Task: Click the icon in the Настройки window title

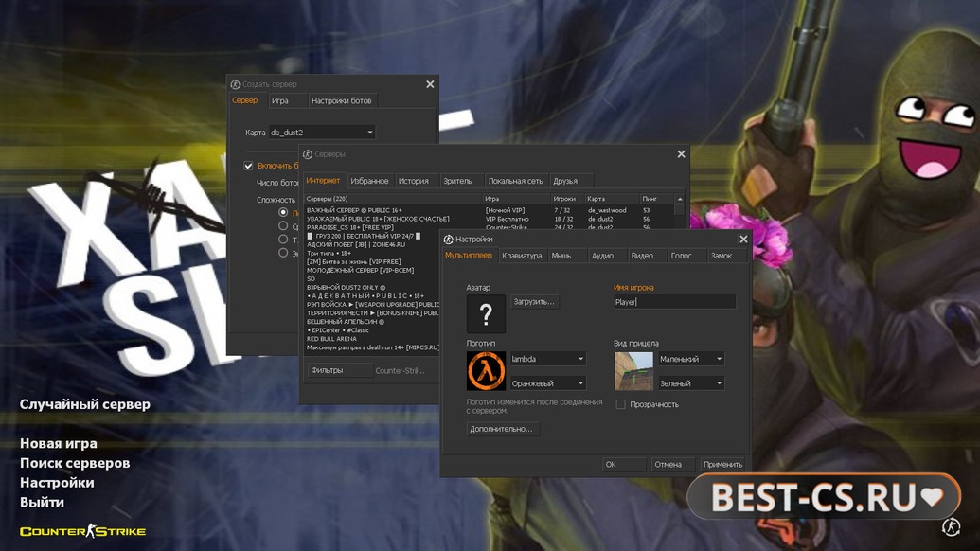Action: 448,240
